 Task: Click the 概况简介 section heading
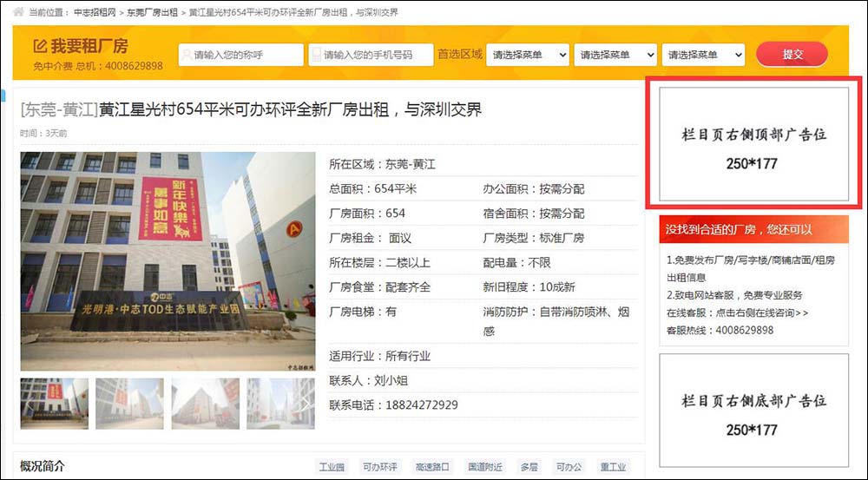point(43,466)
